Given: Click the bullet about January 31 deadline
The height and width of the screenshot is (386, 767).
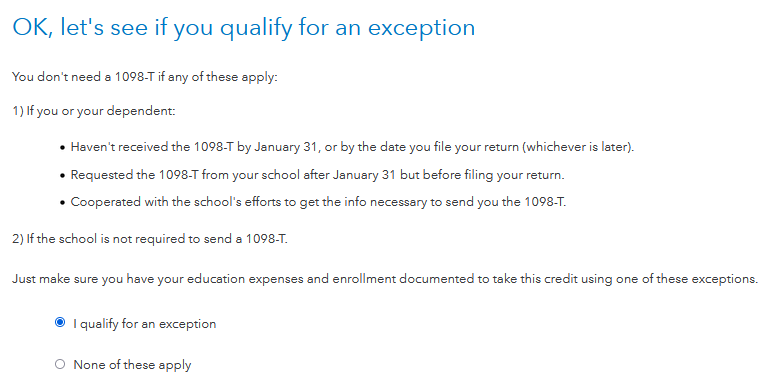Looking at the screenshot, I should point(352,147).
